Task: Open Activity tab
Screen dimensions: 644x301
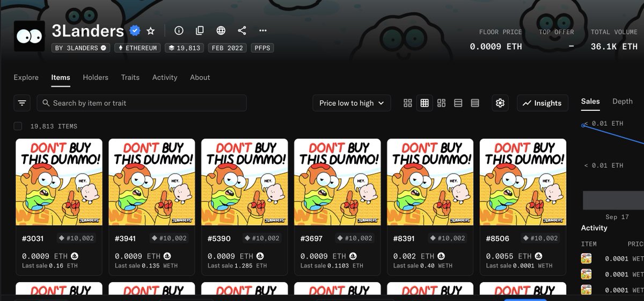Action: click(165, 77)
